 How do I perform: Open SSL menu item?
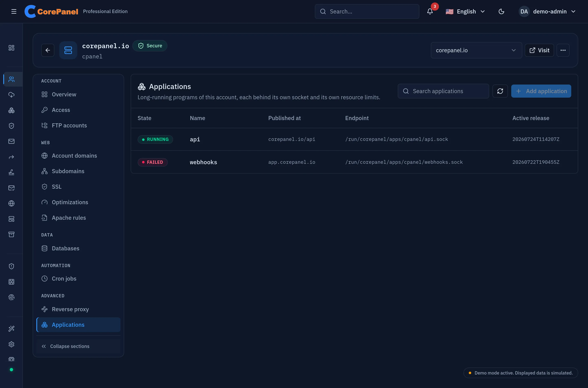78,187
